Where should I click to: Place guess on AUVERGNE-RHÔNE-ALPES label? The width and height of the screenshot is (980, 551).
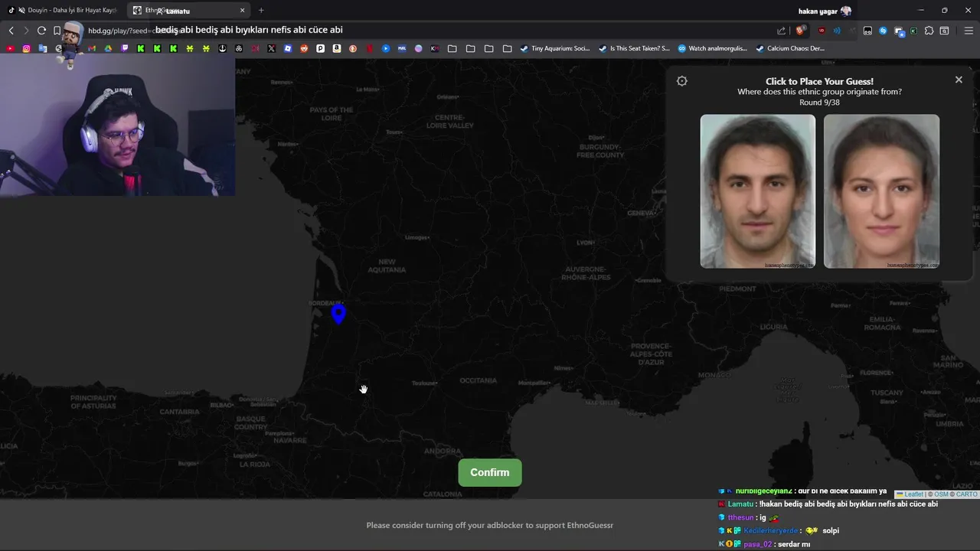tap(587, 273)
